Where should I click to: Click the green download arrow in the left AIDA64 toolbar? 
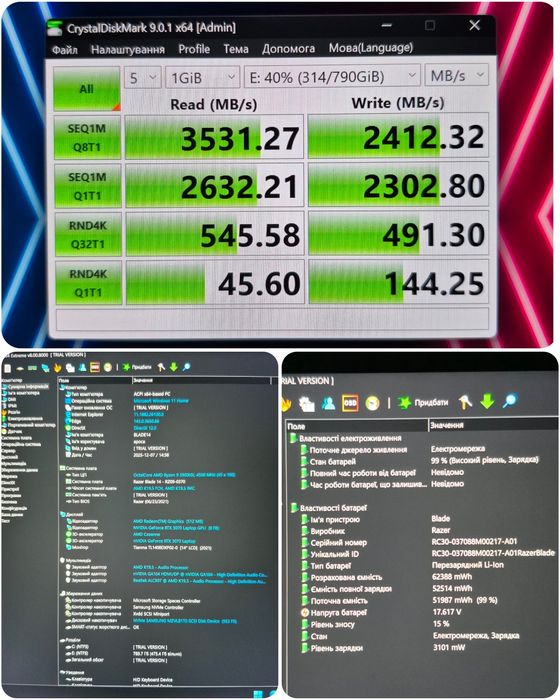click(x=174, y=367)
